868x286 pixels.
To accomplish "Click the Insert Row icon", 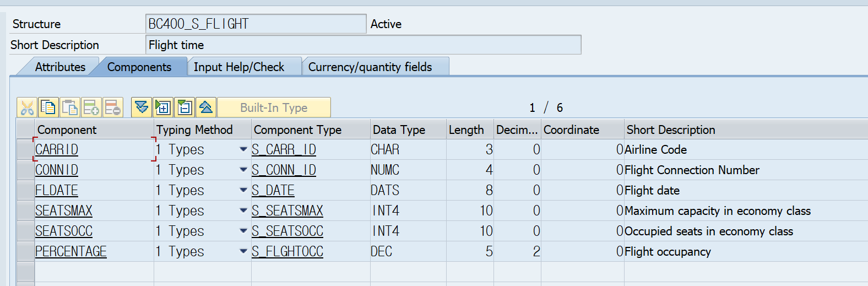I will pyautogui.click(x=91, y=107).
